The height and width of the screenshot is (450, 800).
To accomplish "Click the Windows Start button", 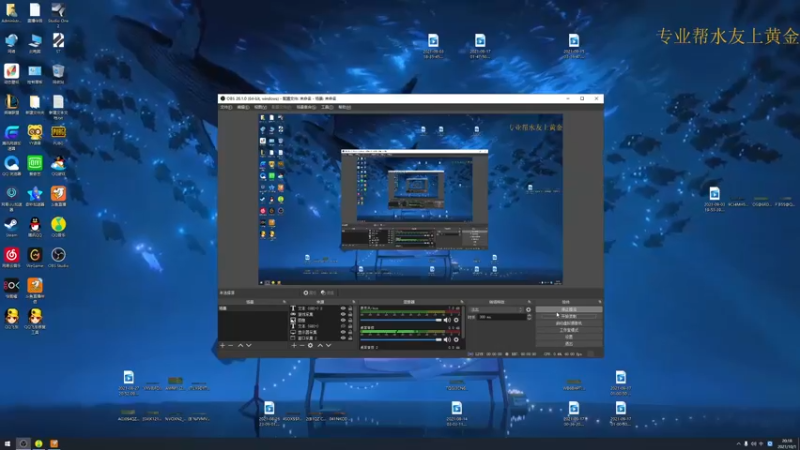I will 7,443.
